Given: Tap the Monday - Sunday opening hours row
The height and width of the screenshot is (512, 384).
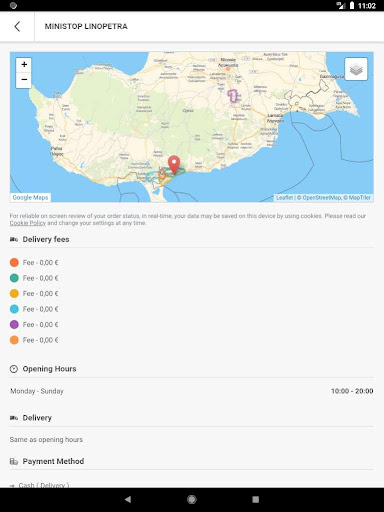Looking at the screenshot, I should tap(192, 391).
